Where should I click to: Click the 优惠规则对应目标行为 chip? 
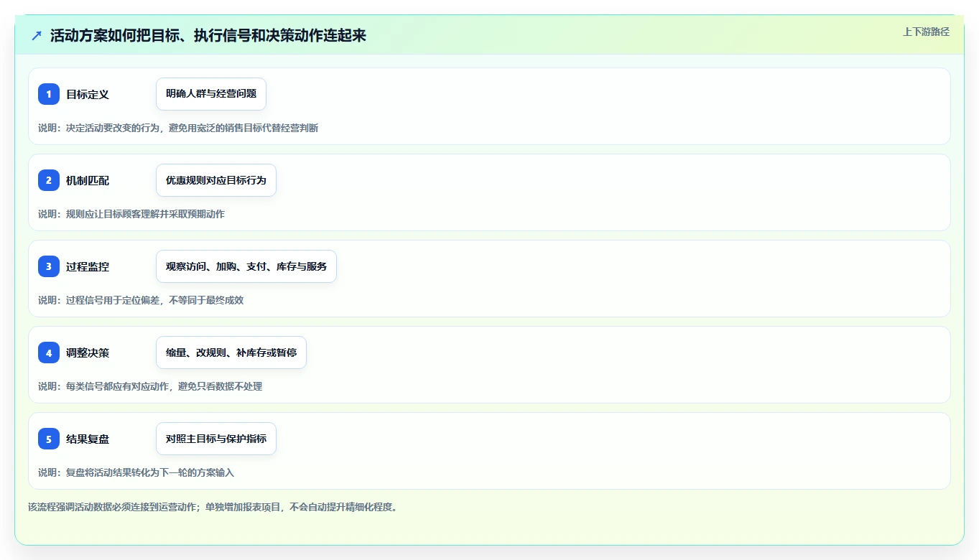pyautogui.click(x=216, y=180)
